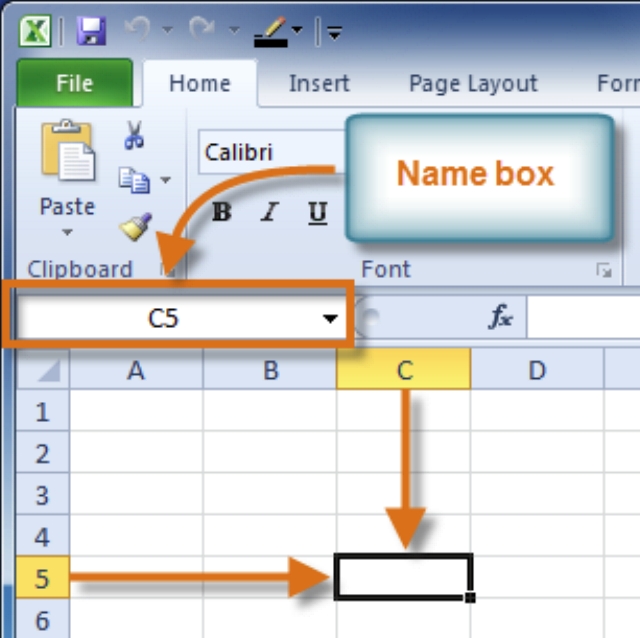640x638 pixels.
Task: Toggle Bold formatting
Action: coord(222,212)
